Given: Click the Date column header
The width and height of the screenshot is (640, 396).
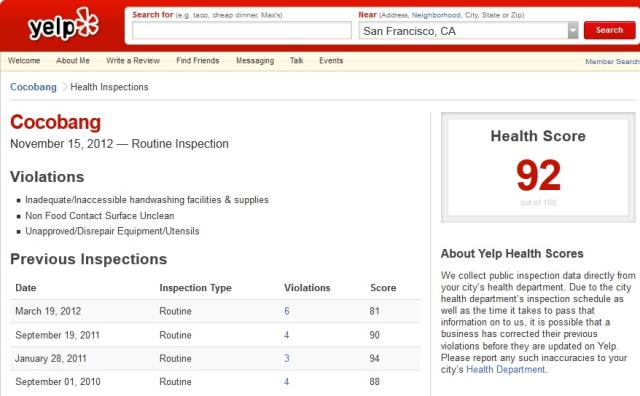Looking at the screenshot, I should click(26, 288).
